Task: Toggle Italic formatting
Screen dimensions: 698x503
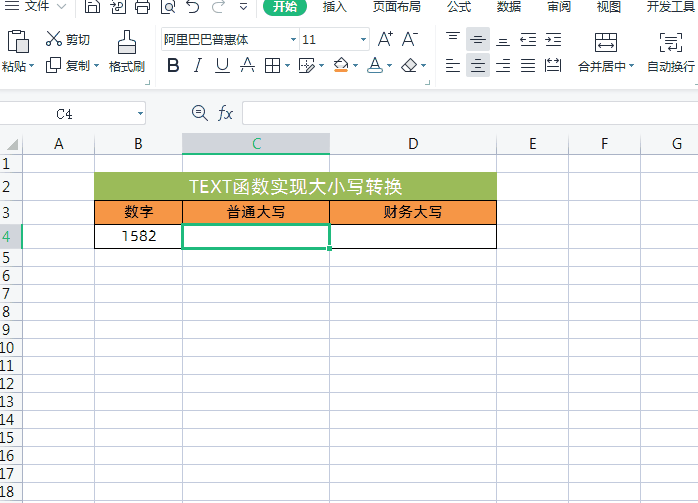Action: 198,65
